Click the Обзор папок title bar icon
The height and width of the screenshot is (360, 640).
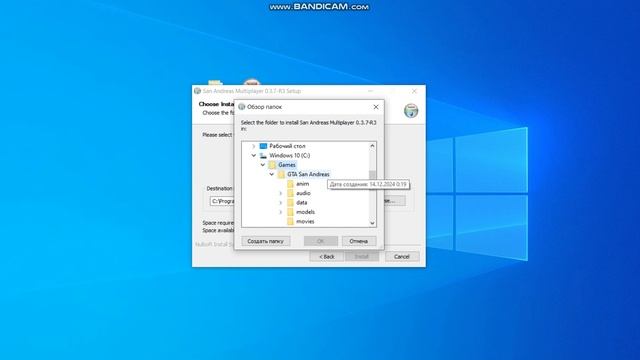(242, 107)
